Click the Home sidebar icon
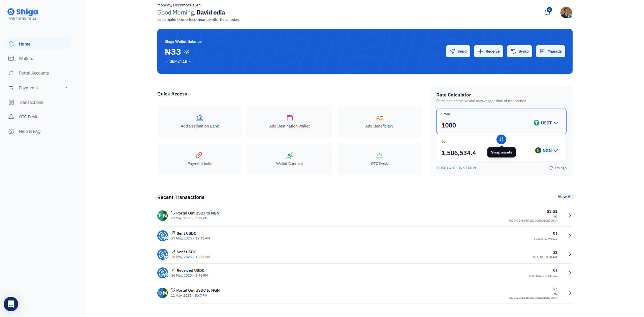 (11, 44)
